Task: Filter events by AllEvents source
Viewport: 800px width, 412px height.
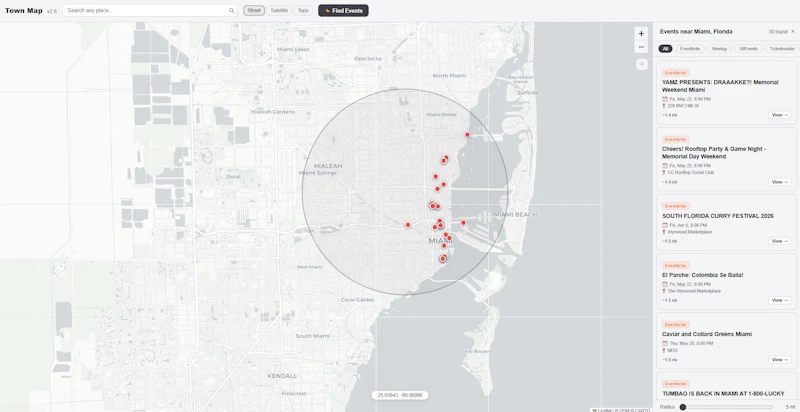Action: click(748, 49)
